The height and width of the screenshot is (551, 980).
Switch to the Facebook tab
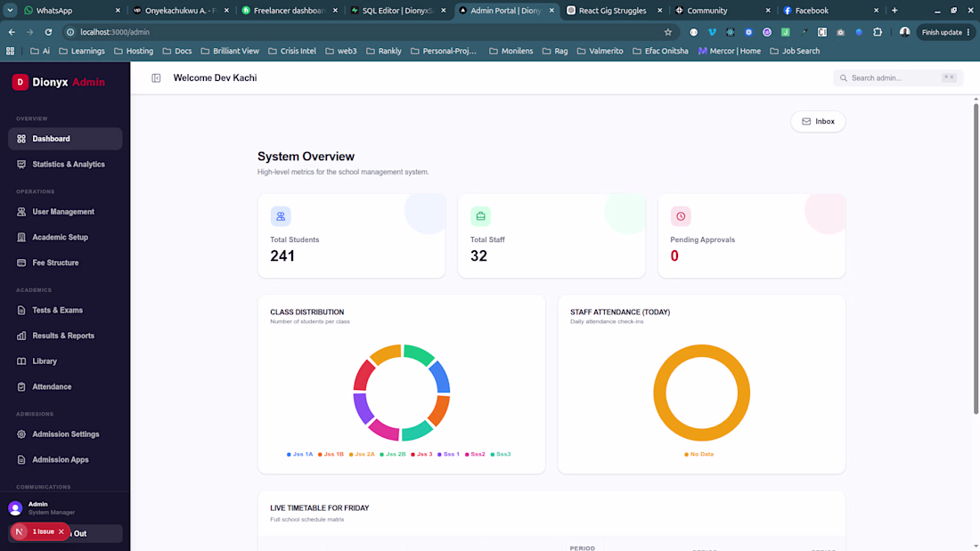tap(831, 11)
